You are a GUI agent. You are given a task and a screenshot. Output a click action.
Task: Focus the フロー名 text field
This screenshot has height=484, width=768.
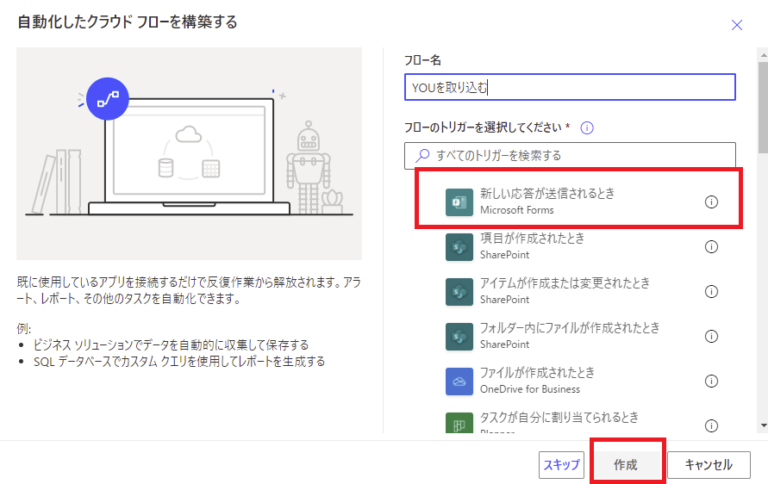(570, 87)
